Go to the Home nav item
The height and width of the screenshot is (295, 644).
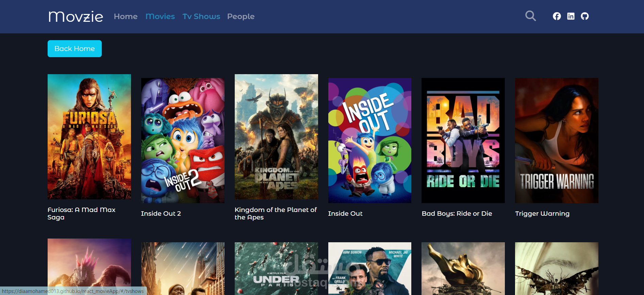[x=126, y=16]
